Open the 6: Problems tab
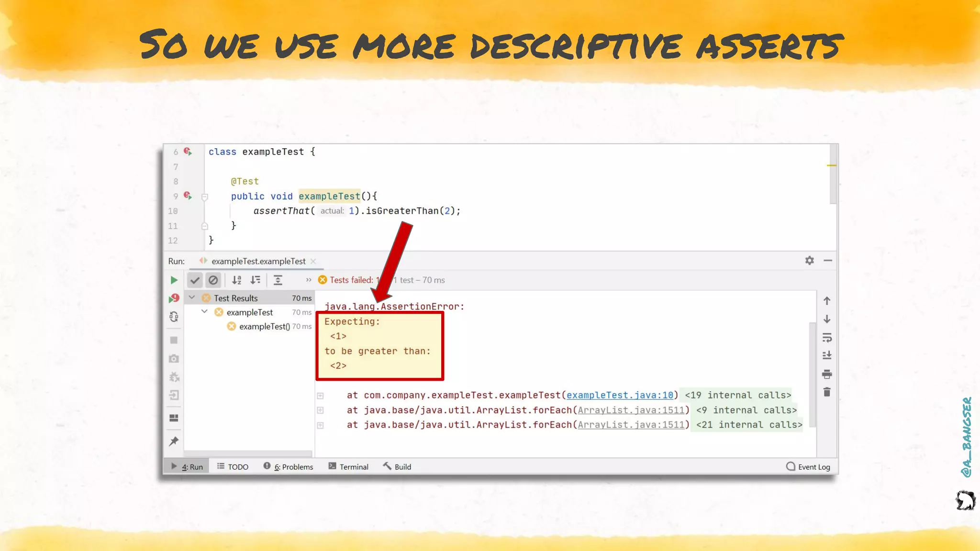Screen dimensions: 980x551 click(x=289, y=467)
